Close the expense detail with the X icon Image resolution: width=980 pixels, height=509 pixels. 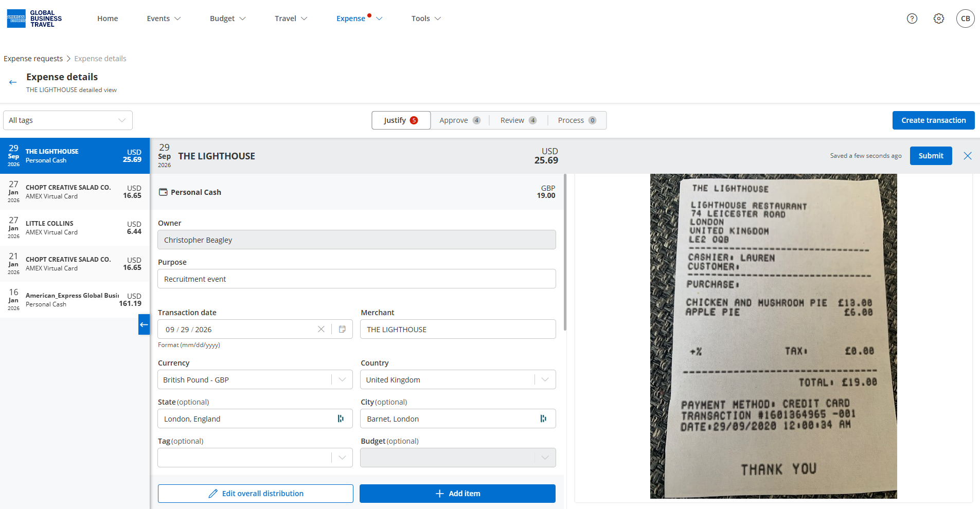coord(968,156)
